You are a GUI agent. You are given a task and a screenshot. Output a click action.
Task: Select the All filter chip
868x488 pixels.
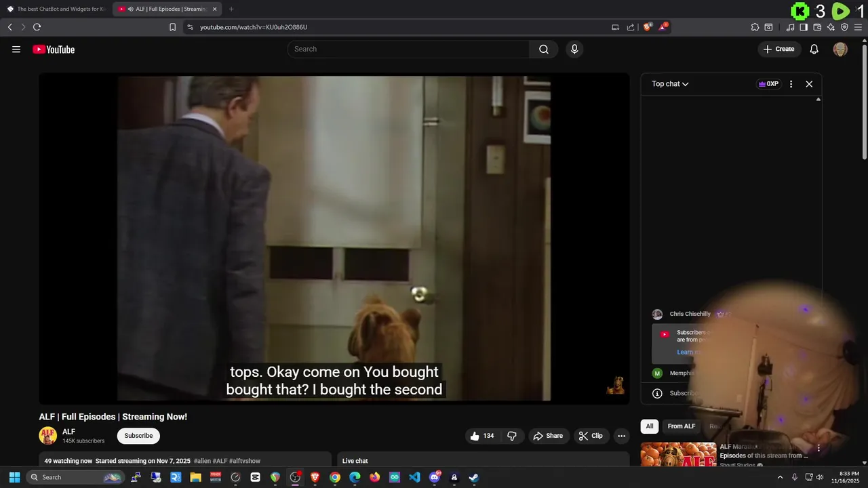[650, 426]
